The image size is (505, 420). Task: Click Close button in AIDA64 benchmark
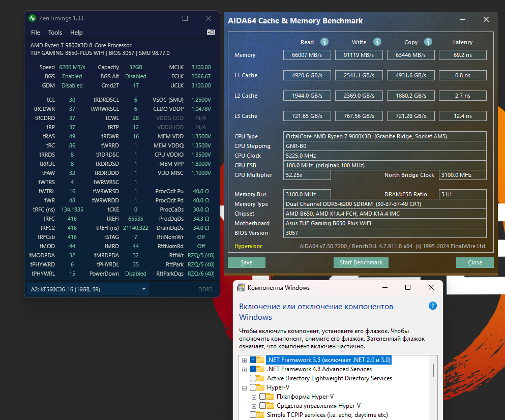click(474, 262)
